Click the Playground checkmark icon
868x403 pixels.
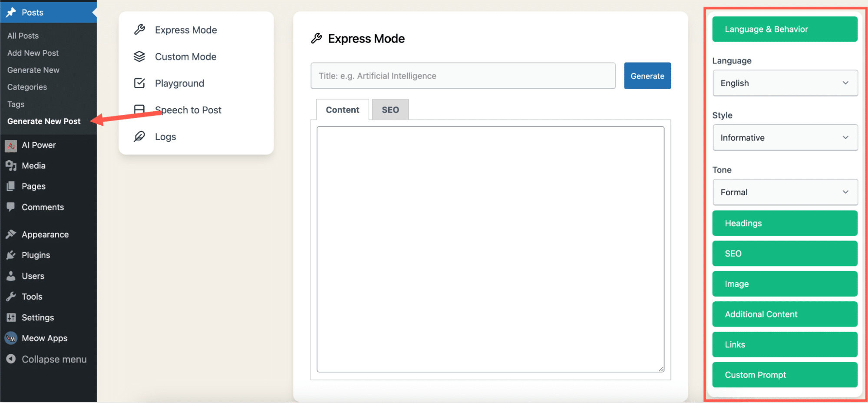[x=139, y=83]
